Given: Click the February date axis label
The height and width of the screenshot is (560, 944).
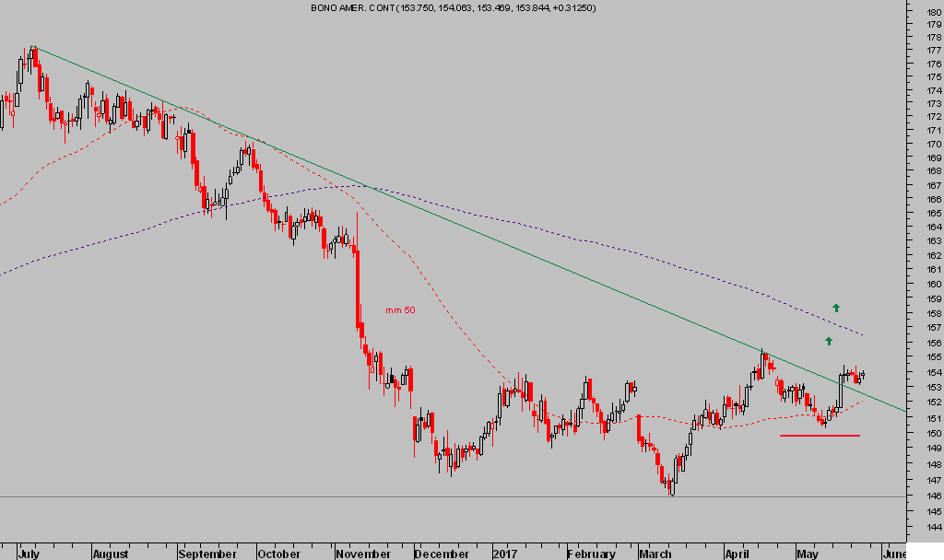Looking at the screenshot, I should click(591, 554).
